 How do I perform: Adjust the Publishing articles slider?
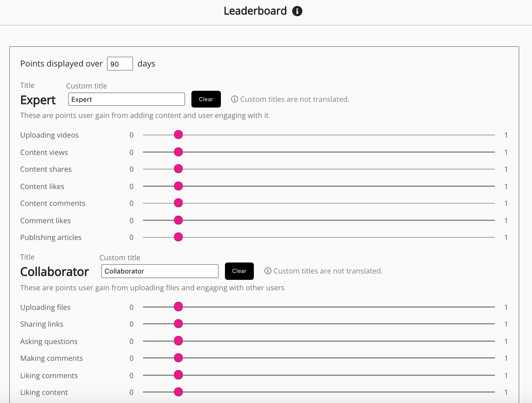(178, 237)
